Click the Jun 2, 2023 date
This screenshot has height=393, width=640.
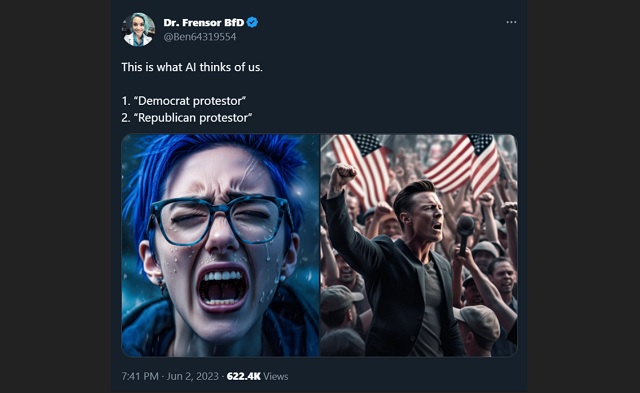tap(192, 376)
